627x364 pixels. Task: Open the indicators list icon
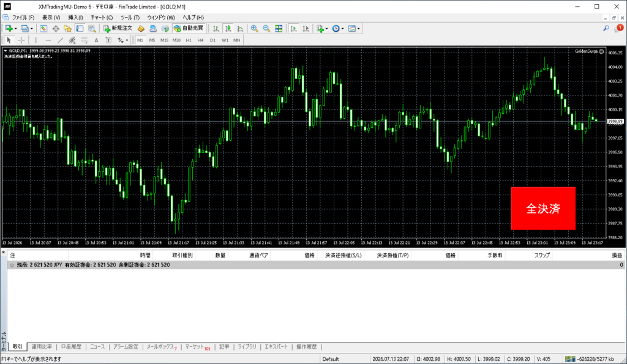(x=320, y=28)
